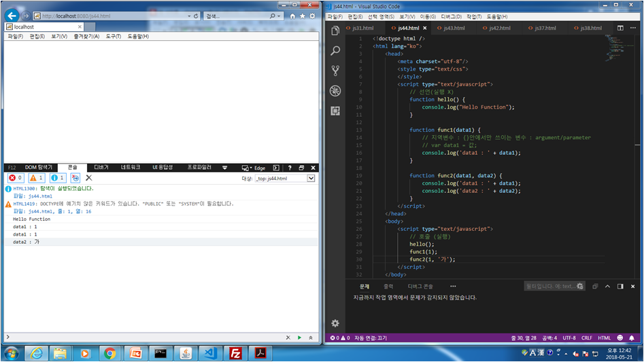Click the F12 console command input line
Screen dimensions: 644x362
[x=146, y=338]
